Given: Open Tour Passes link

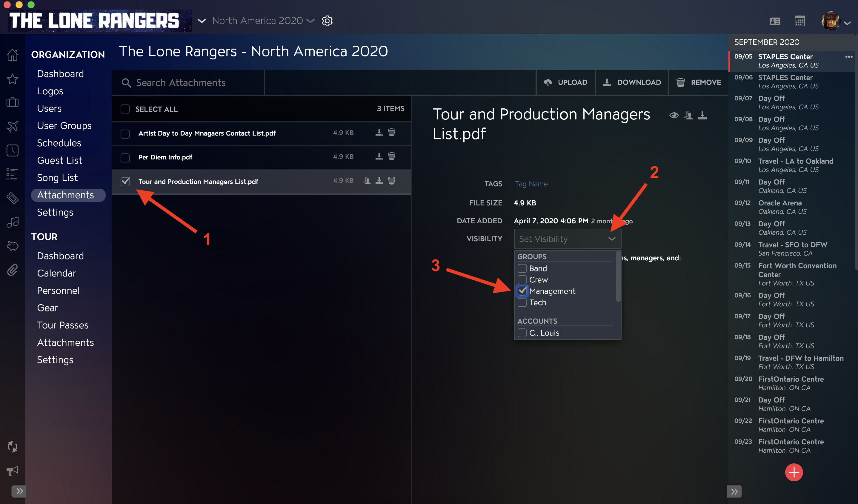Looking at the screenshot, I should click(x=63, y=325).
